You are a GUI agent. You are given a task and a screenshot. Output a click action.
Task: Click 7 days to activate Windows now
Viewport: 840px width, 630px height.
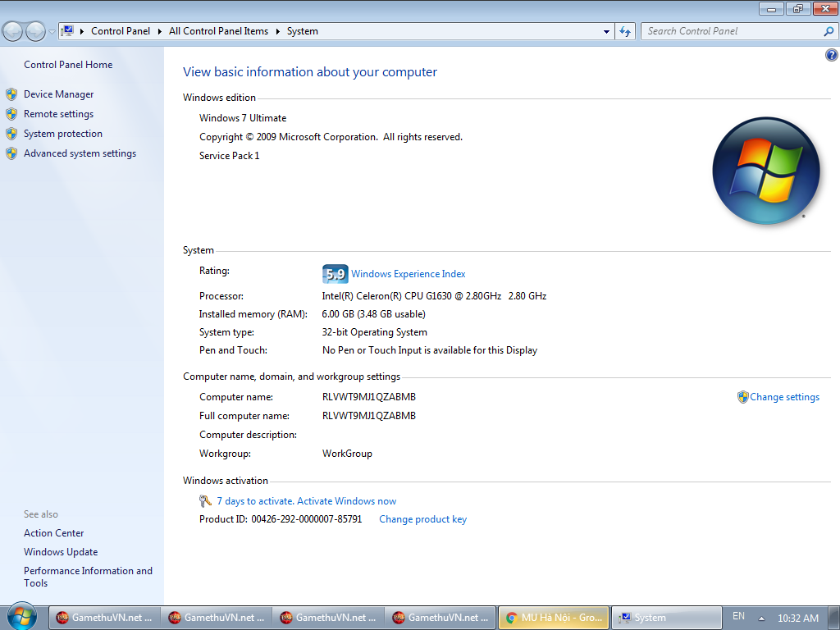(x=307, y=501)
